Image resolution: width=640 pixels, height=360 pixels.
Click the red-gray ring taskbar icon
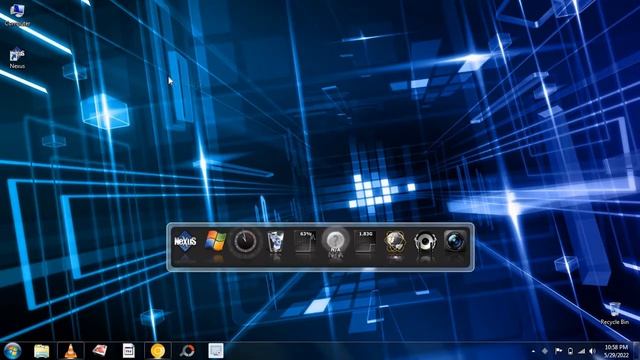187,351
